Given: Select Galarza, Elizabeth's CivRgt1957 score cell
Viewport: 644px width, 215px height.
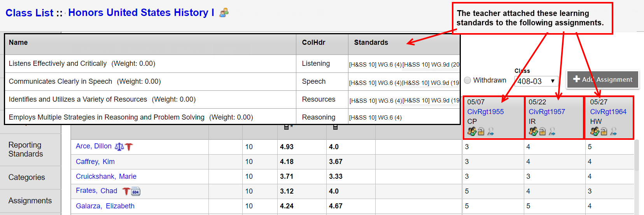Looking at the screenshot, I should (x=528, y=206).
